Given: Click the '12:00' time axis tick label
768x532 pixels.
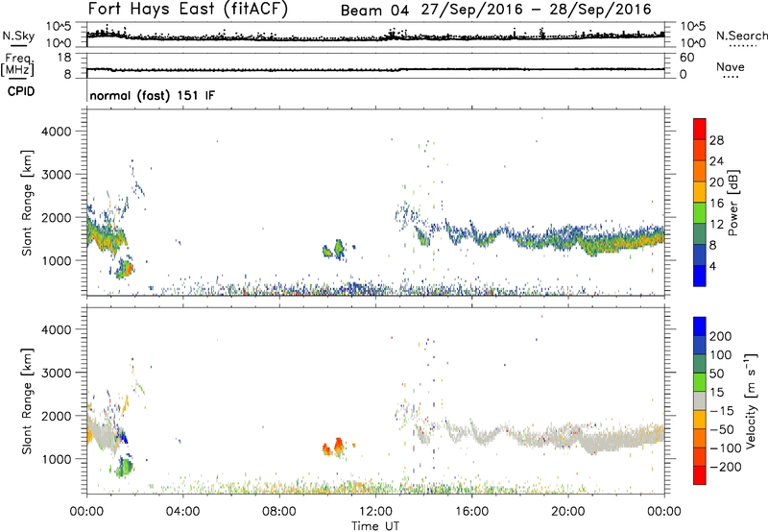Looking at the screenshot, I should pos(375,512).
